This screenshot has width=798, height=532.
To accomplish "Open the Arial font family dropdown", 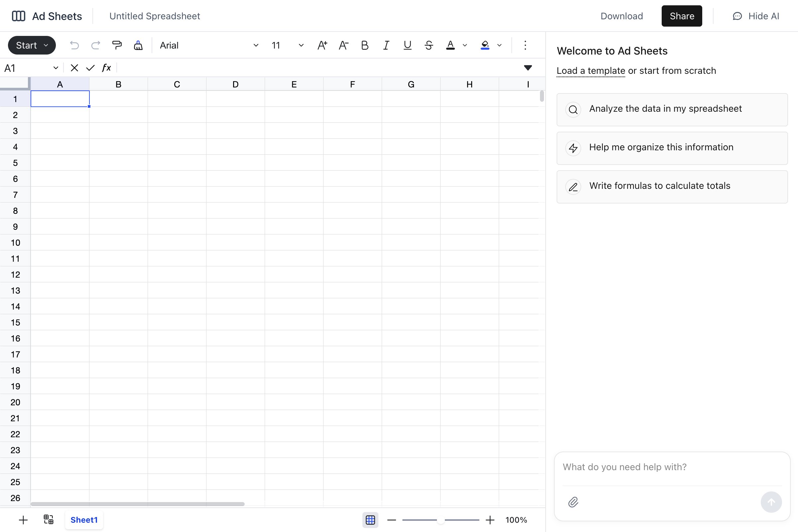I will (x=209, y=45).
